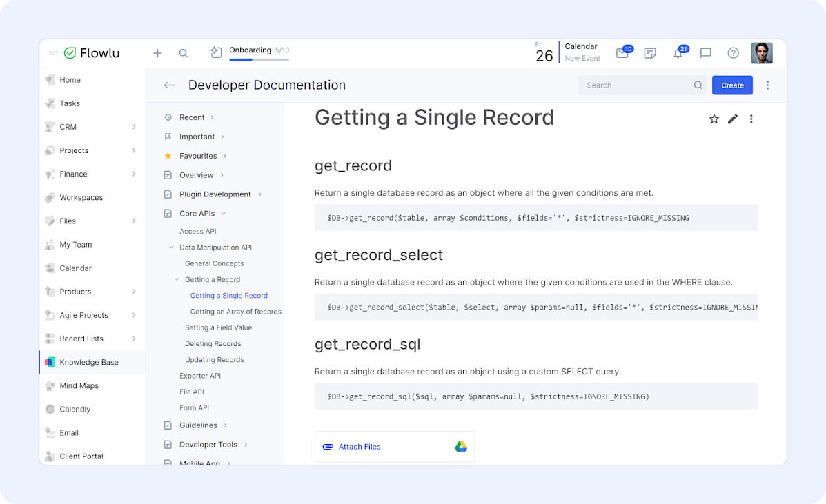Open Getting an Array of Records page
Image resolution: width=826 pixels, height=504 pixels.
(236, 311)
